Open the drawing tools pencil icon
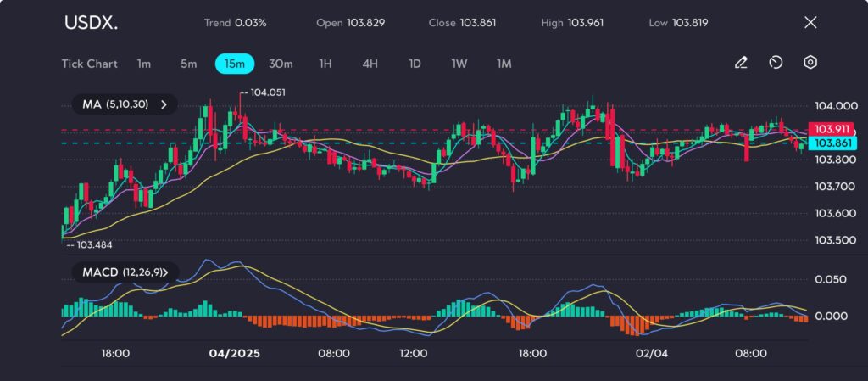 point(741,63)
